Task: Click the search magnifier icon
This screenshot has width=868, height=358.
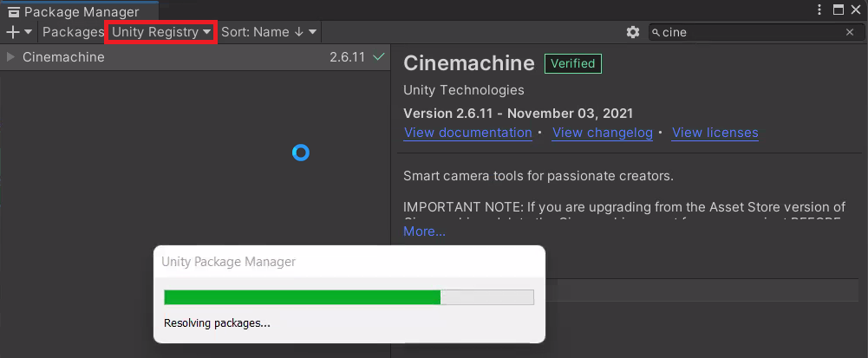Action: click(656, 33)
